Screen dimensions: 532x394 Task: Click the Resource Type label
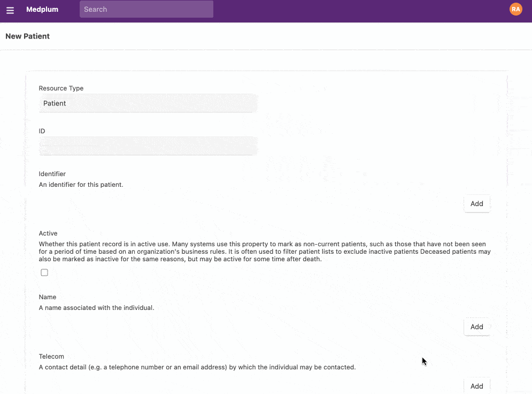pos(61,88)
